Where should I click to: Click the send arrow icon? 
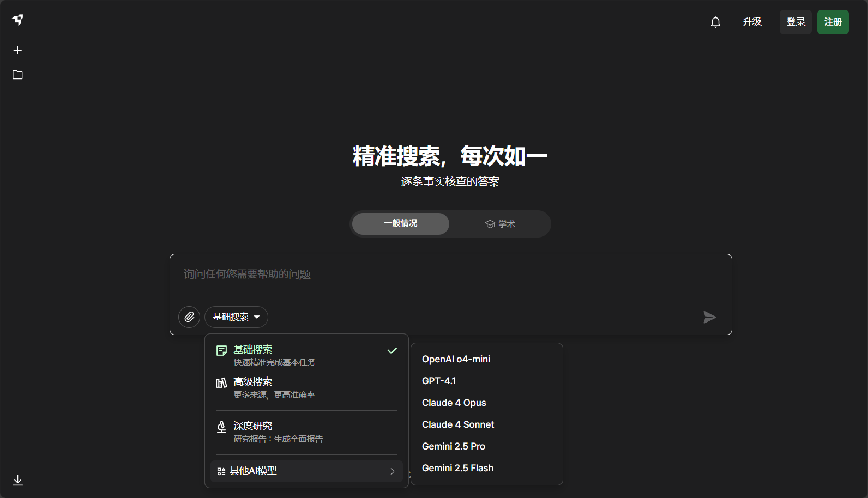pos(709,317)
